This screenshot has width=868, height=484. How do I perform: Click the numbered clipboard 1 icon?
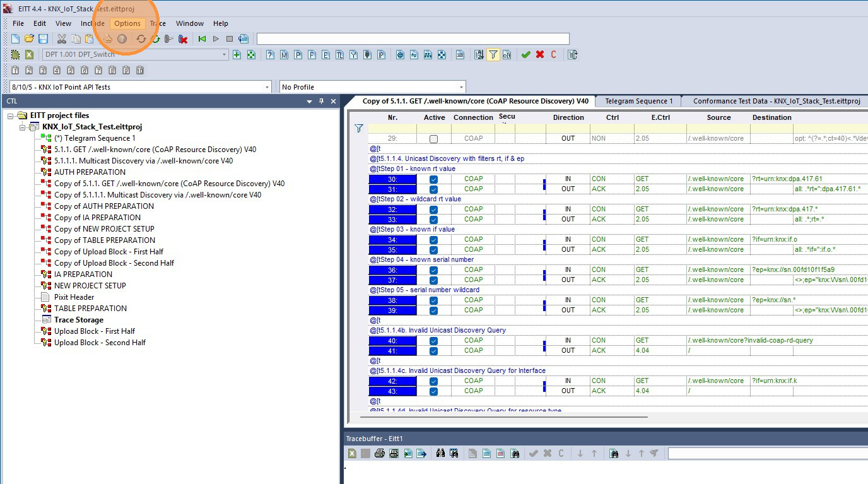pyautogui.click(x=15, y=70)
